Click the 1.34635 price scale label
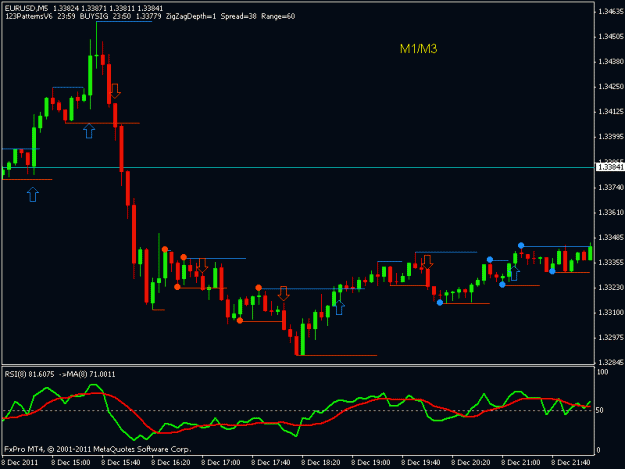This screenshot has width=625, height=469. [610, 12]
